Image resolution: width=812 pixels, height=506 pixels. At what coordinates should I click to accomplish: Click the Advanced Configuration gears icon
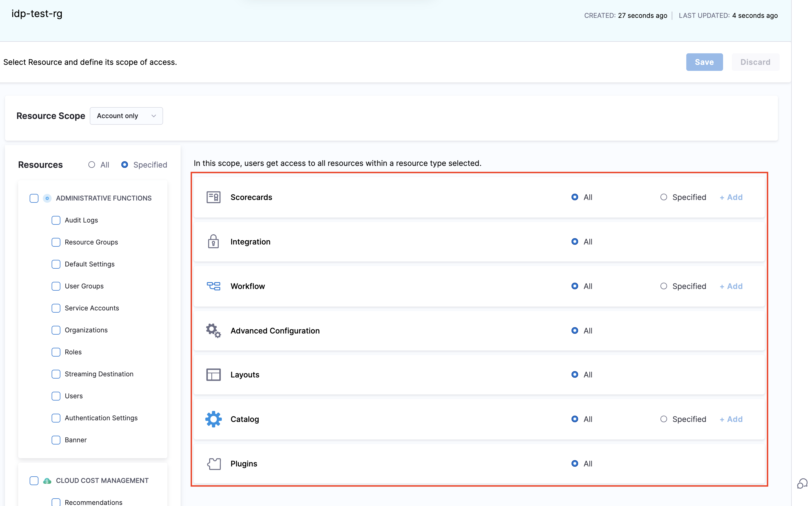tap(213, 331)
